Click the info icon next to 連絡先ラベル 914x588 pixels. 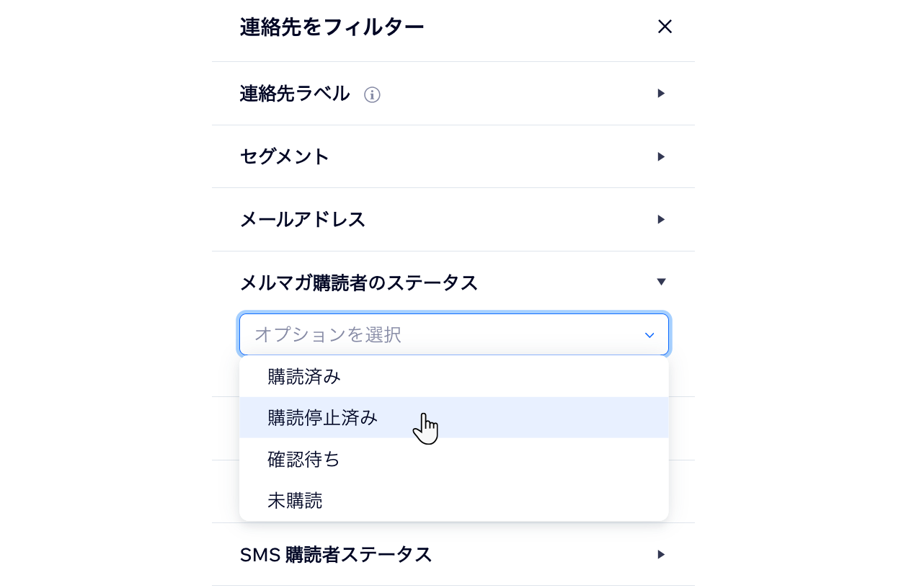click(x=372, y=94)
